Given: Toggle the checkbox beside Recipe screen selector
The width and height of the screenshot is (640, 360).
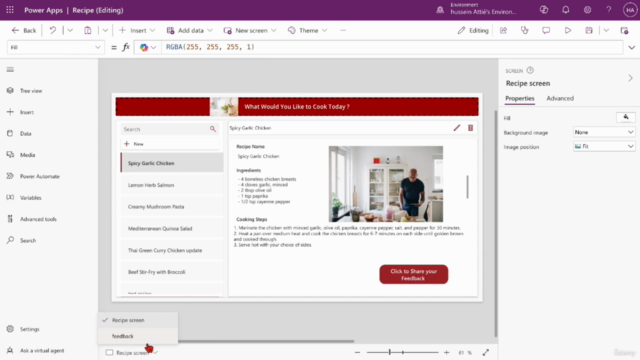Looking at the screenshot, I should pos(109,352).
